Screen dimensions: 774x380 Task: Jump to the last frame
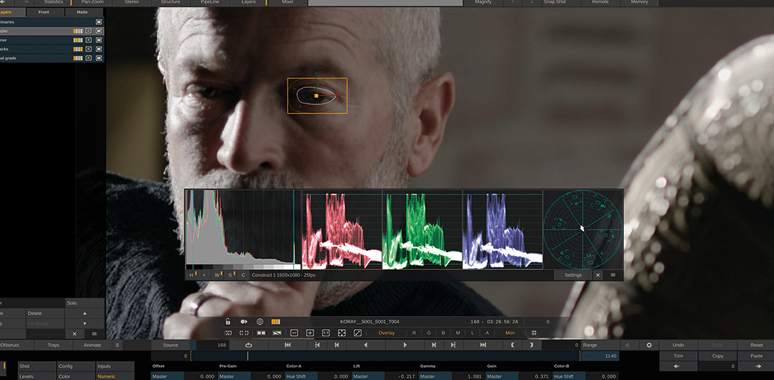[x=483, y=345]
